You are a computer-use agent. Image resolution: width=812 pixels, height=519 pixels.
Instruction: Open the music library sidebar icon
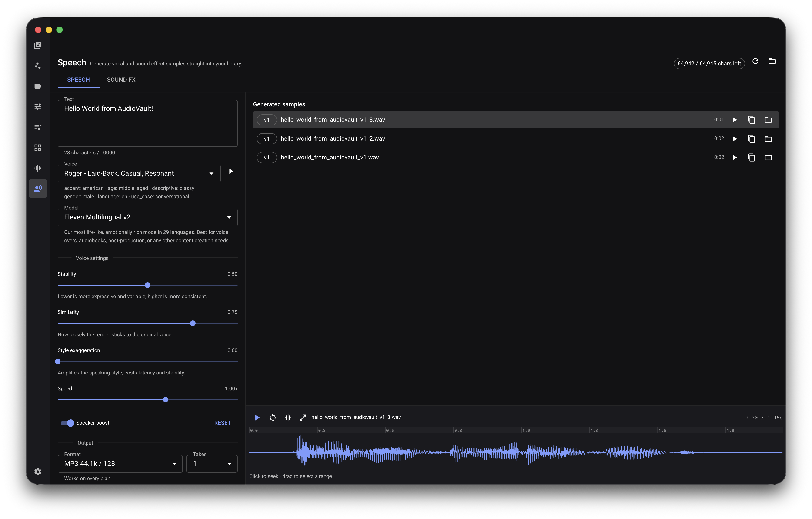(x=38, y=45)
